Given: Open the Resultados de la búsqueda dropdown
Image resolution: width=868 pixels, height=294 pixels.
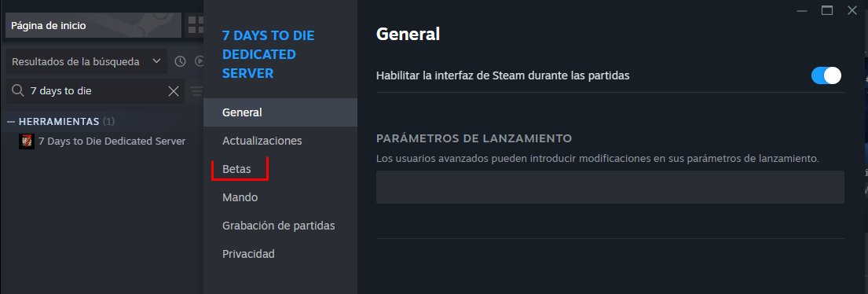Looking at the screenshot, I should [x=86, y=61].
